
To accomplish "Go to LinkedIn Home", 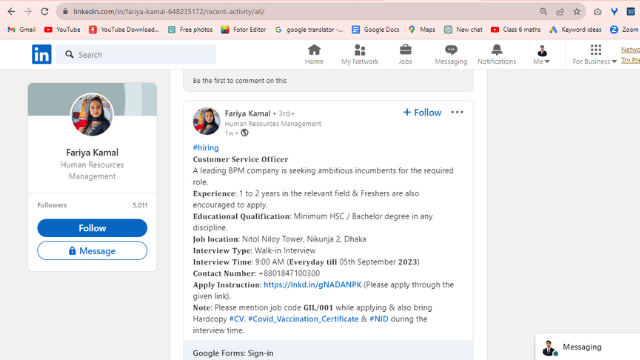I will 314,54.
